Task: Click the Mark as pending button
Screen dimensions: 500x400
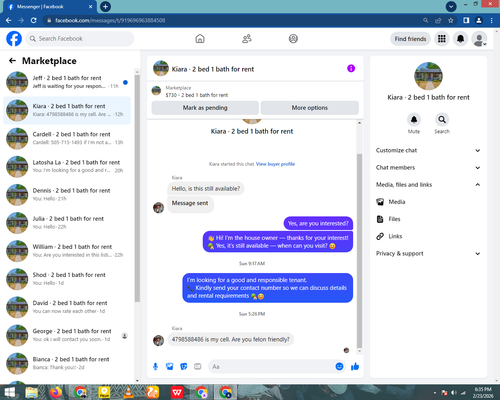Action: coord(205,108)
